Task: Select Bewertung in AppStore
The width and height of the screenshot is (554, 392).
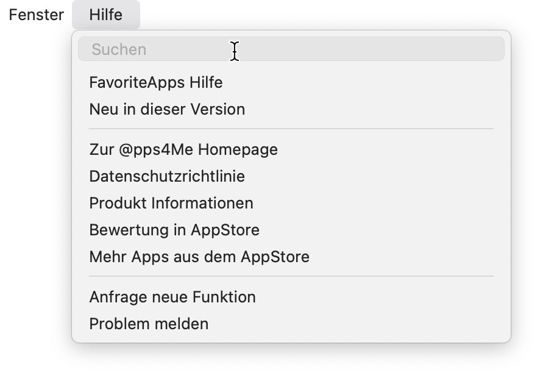Action: [x=291, y=230]
